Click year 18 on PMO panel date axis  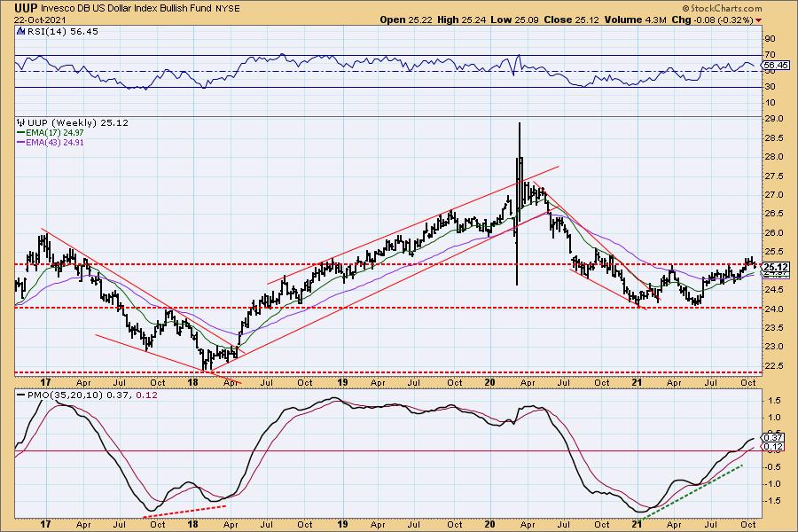coord(193,524)
